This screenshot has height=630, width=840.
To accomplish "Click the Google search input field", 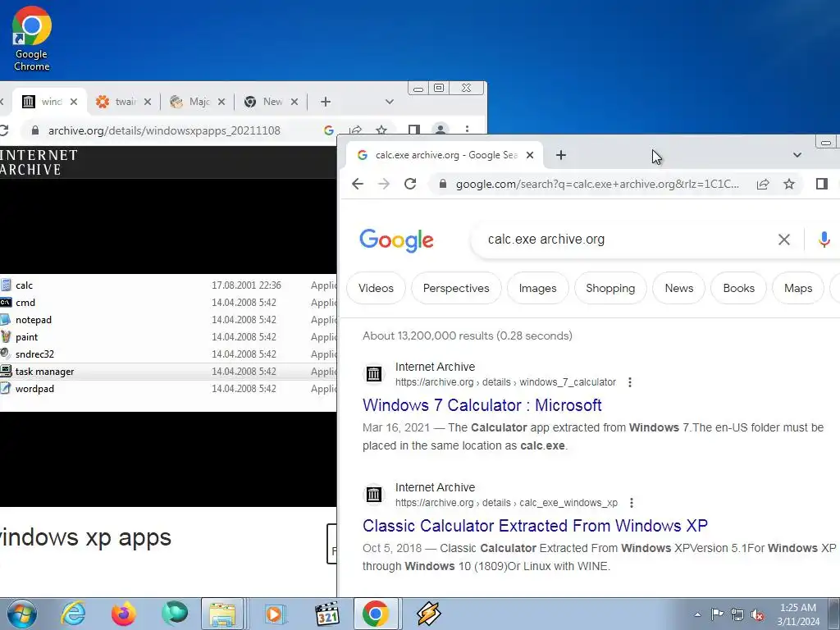I will [x=627, y=240].
